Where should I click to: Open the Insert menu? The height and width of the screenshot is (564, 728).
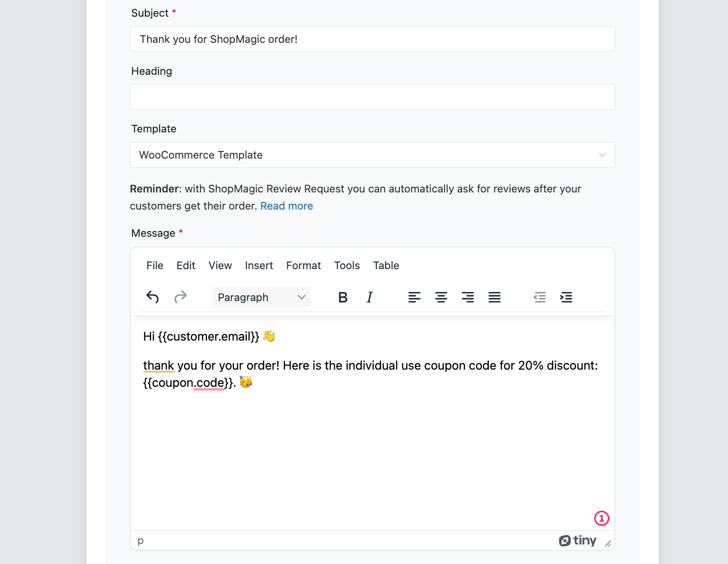259,265
